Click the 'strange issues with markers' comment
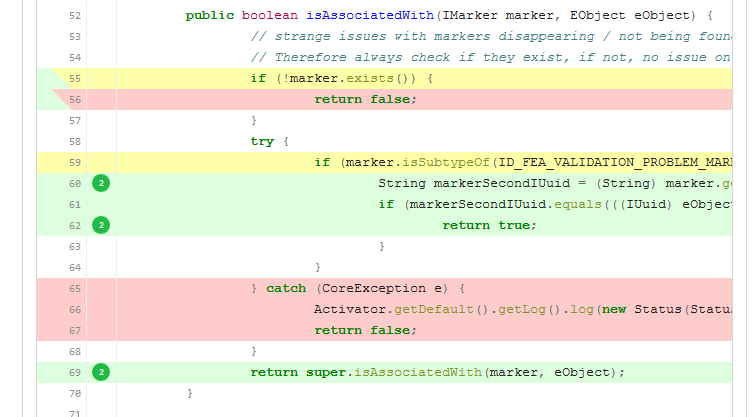Image resolution: width=756 pixels, height=417 pixels. click(x=491, y=37)
